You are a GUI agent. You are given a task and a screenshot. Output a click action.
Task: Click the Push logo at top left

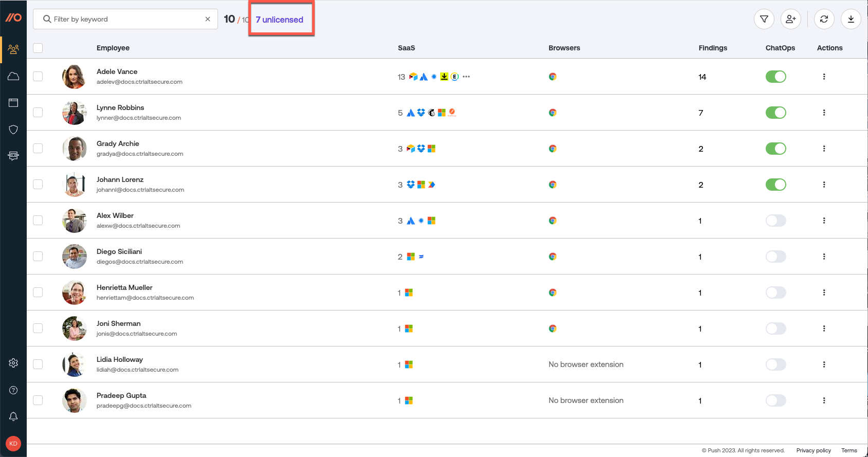[x=13, y=17]
